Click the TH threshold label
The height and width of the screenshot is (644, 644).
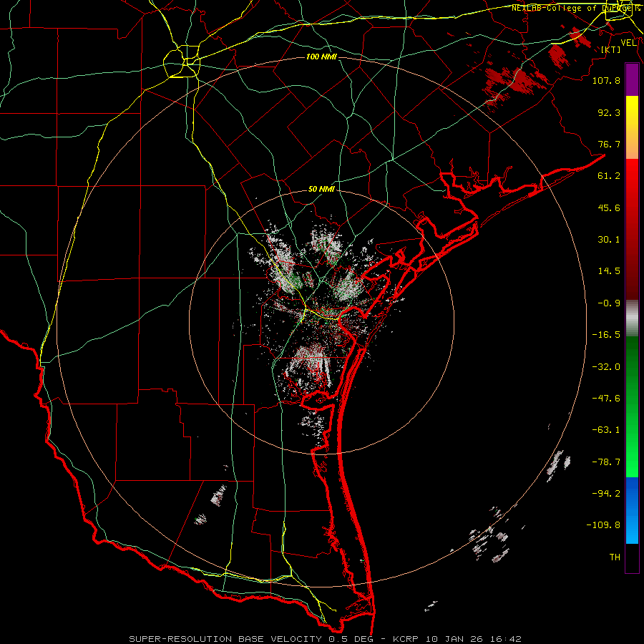coord(615,557)
